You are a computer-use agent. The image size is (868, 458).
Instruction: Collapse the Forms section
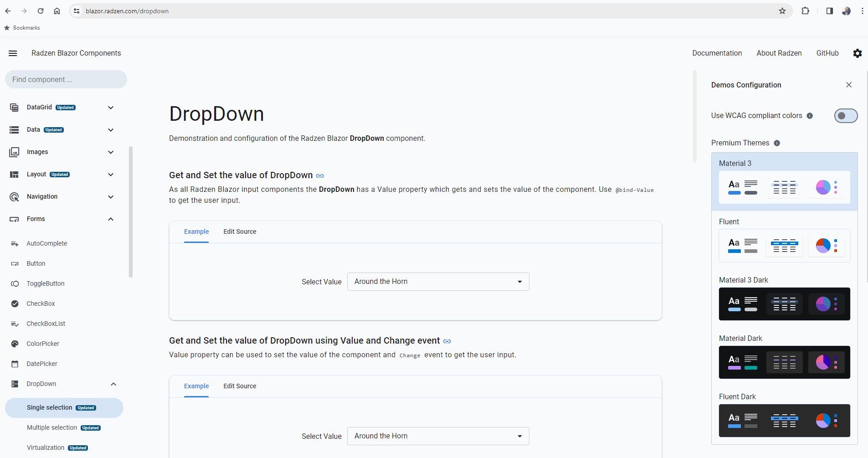(111, 219)
